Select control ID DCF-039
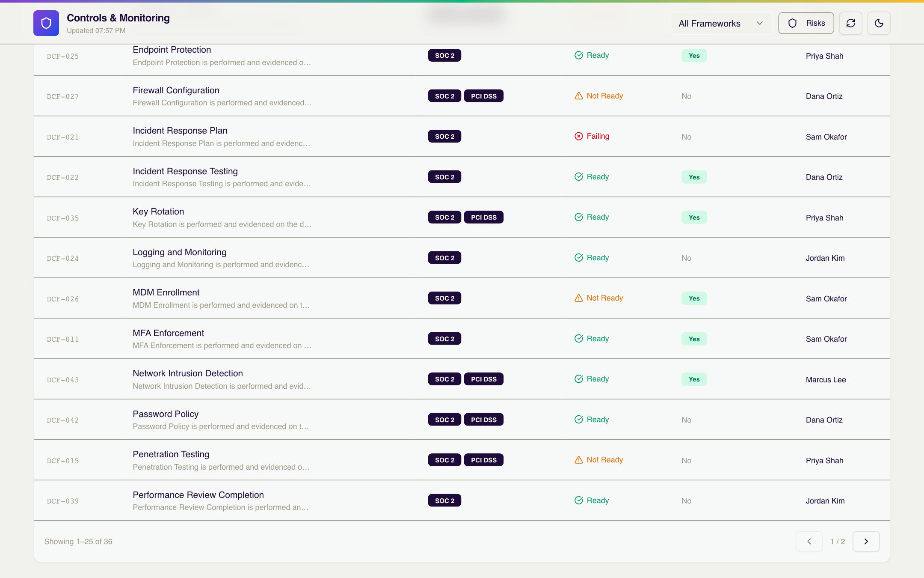This screenshot has height=578, width=924. [x=63, y=501]
